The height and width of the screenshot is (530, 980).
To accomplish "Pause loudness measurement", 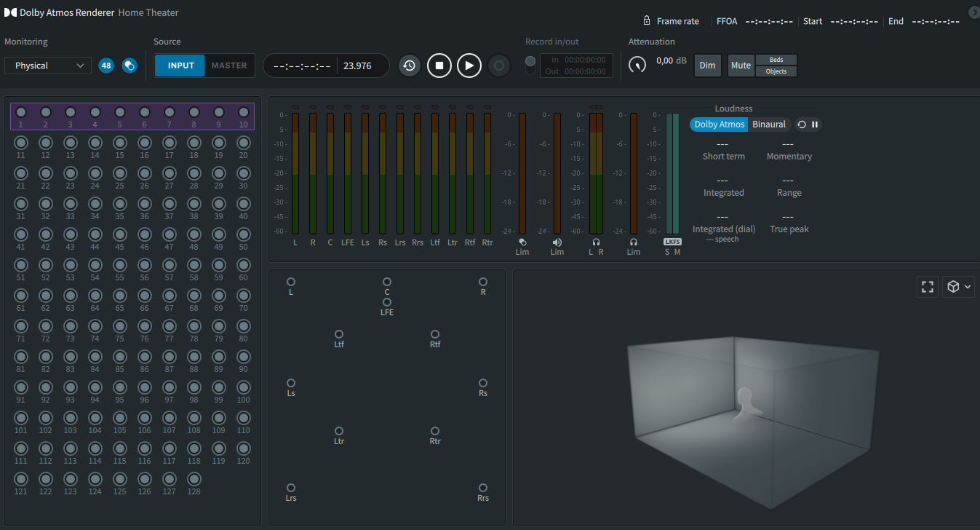I will tap(815, 124).
